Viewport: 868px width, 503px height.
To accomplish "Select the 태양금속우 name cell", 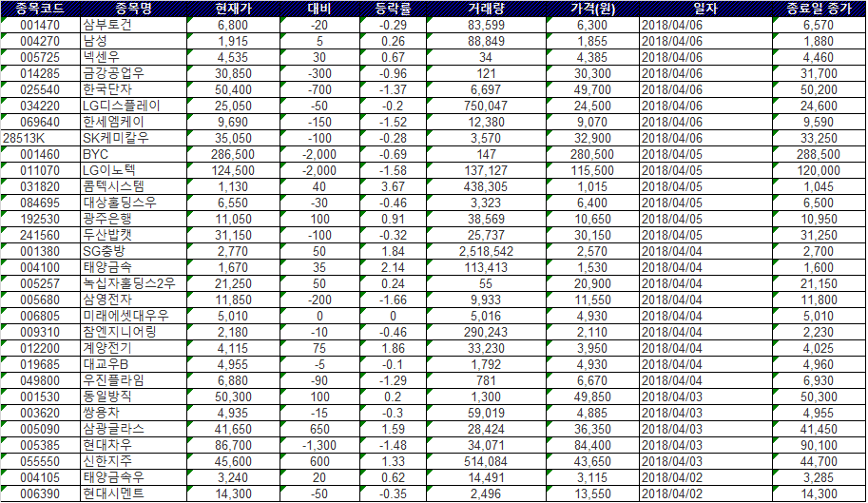I will point(133,477).
